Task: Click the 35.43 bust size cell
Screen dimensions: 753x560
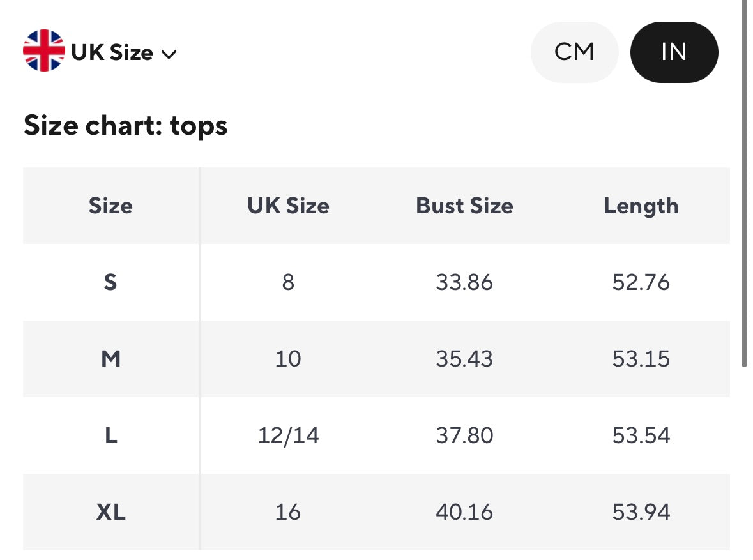Action: click(464, 359)
